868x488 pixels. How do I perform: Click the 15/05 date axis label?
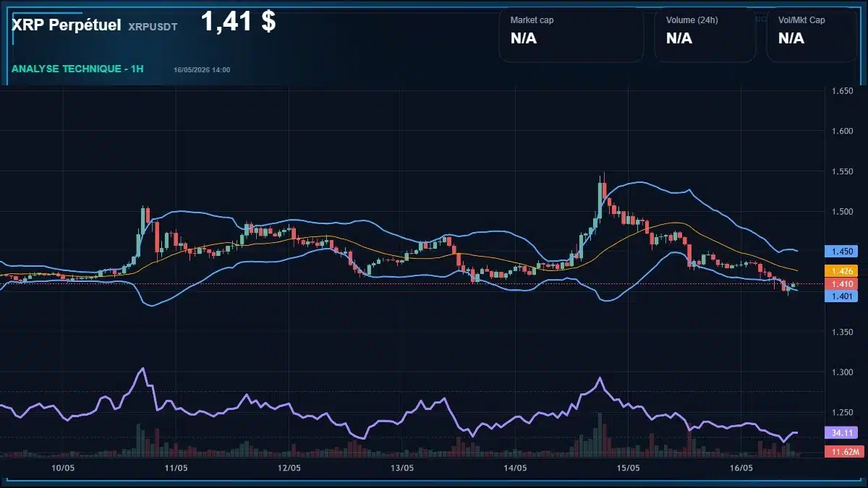point(627,468)
